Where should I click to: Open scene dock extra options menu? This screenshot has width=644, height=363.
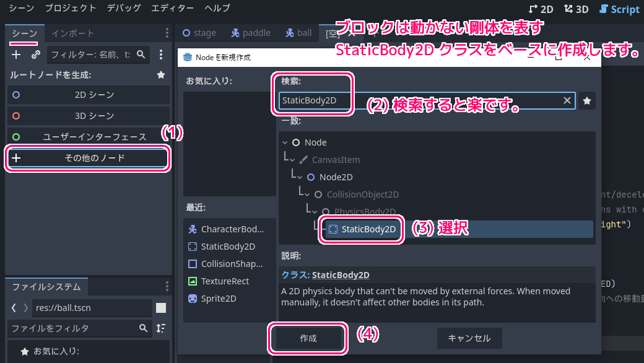(161, 55)
